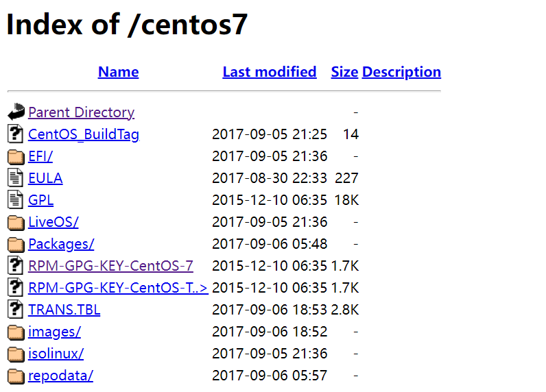Click the document icon beside GPL
546x392 pixels.
point(15,199)
